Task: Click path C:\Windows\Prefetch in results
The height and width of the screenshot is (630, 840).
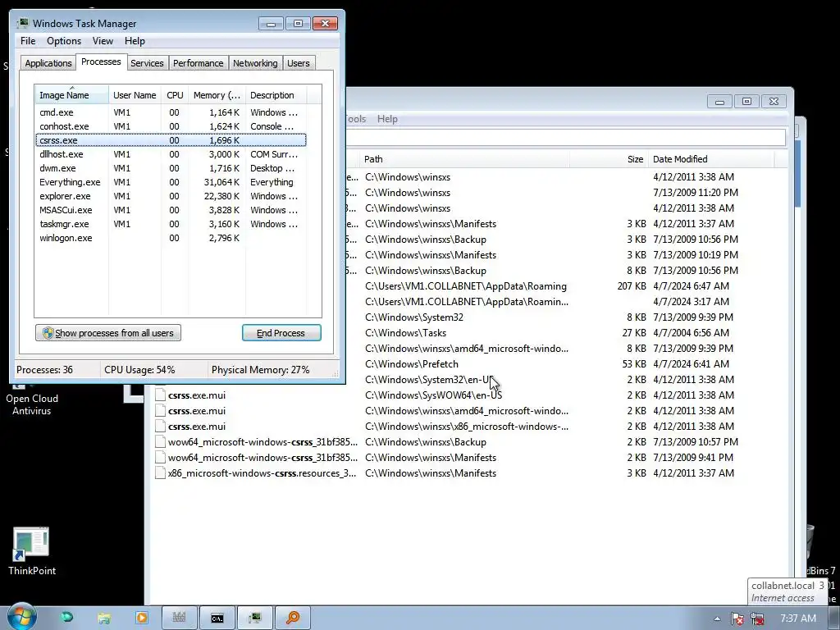Action: [412, 364]
